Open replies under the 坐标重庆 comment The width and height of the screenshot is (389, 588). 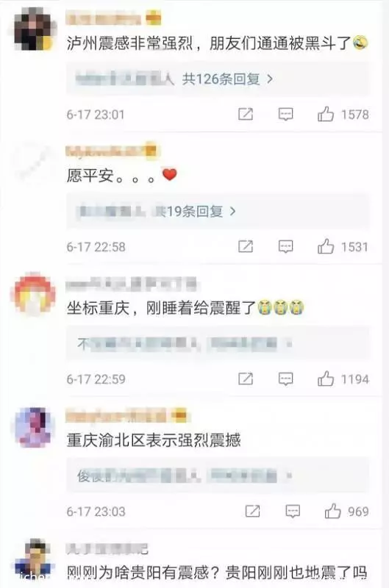pyautogui.click(x=218, y=343)
